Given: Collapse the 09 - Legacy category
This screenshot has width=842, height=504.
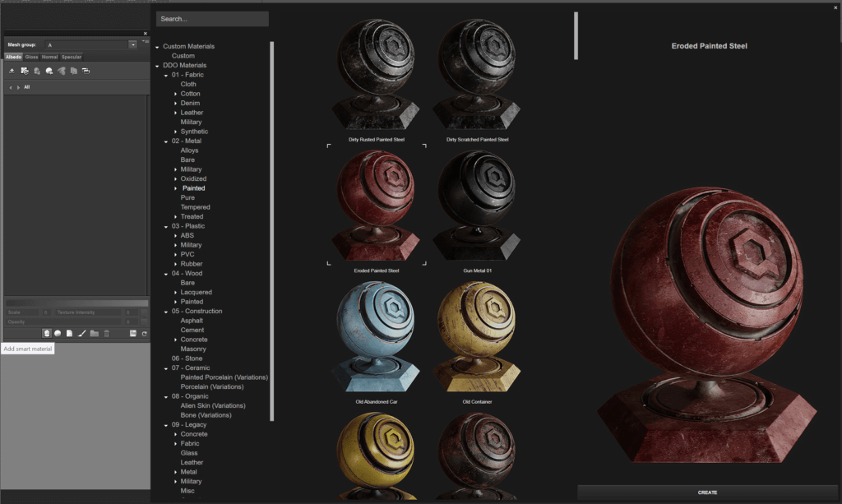Looking at the screenshot, I should 166,425.
